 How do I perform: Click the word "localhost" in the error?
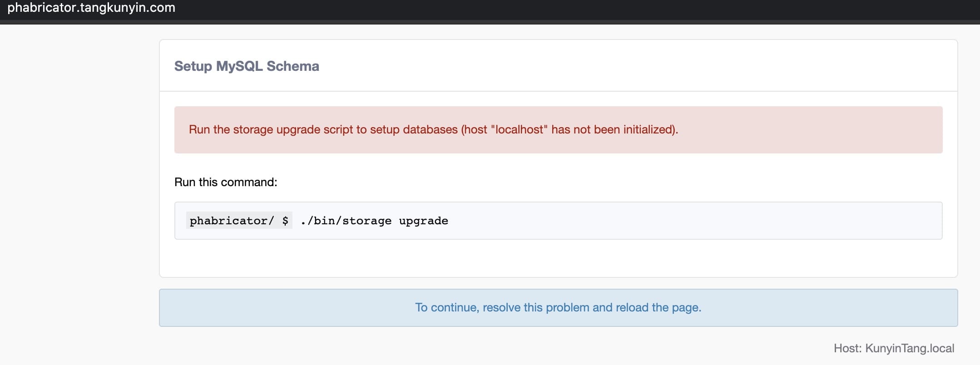point(519,130)
